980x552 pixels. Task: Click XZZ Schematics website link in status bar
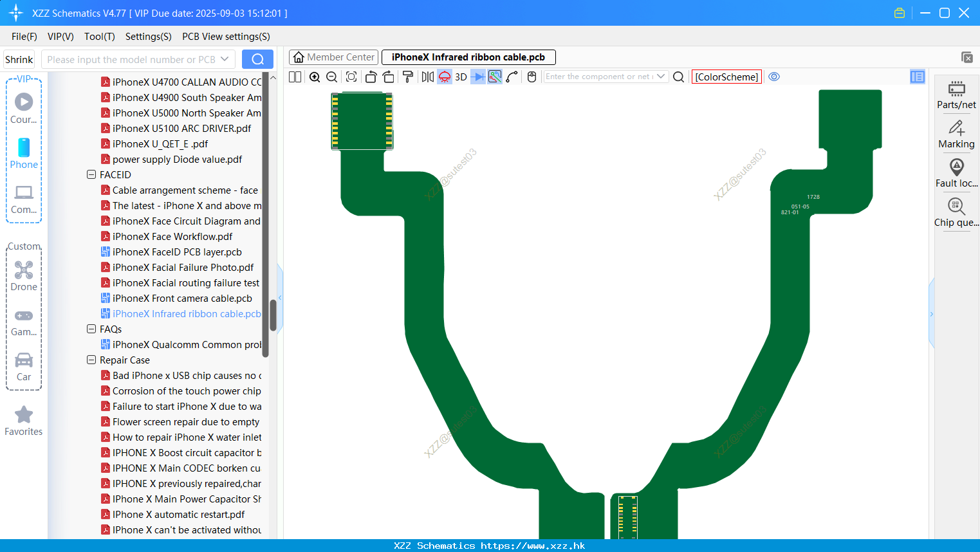point(533,546)
